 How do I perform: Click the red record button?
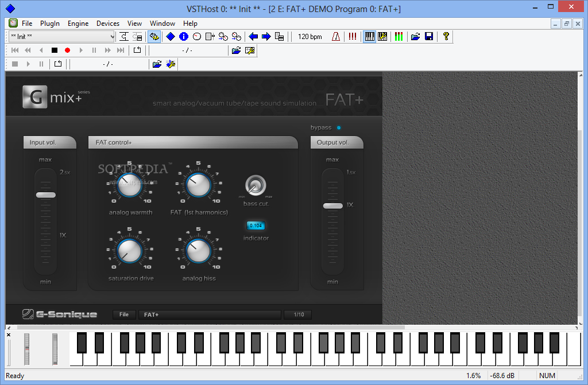click(68, 50)
